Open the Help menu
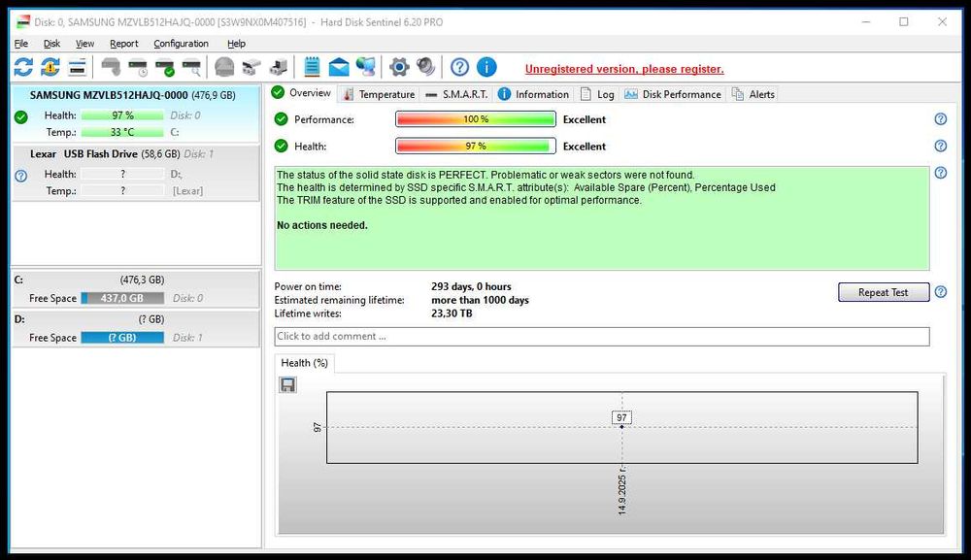The width and height of the screenshot is (971, 560). pos(236,44)
